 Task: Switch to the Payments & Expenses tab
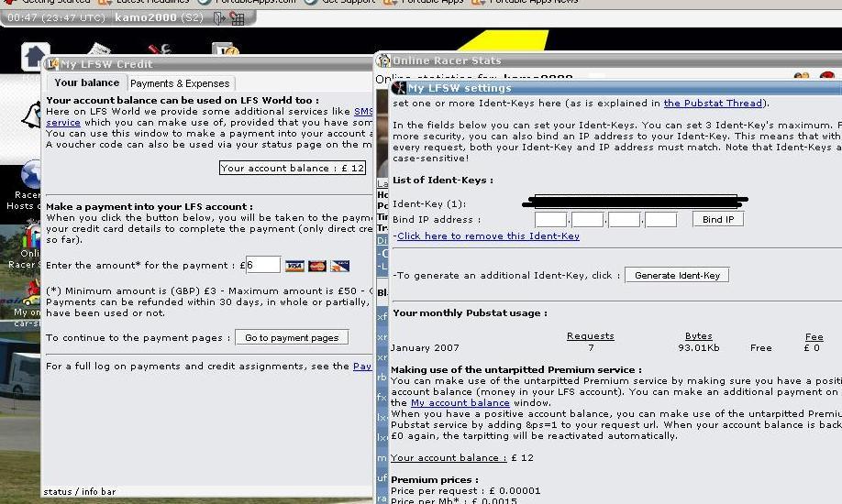[x=180, y=83]
